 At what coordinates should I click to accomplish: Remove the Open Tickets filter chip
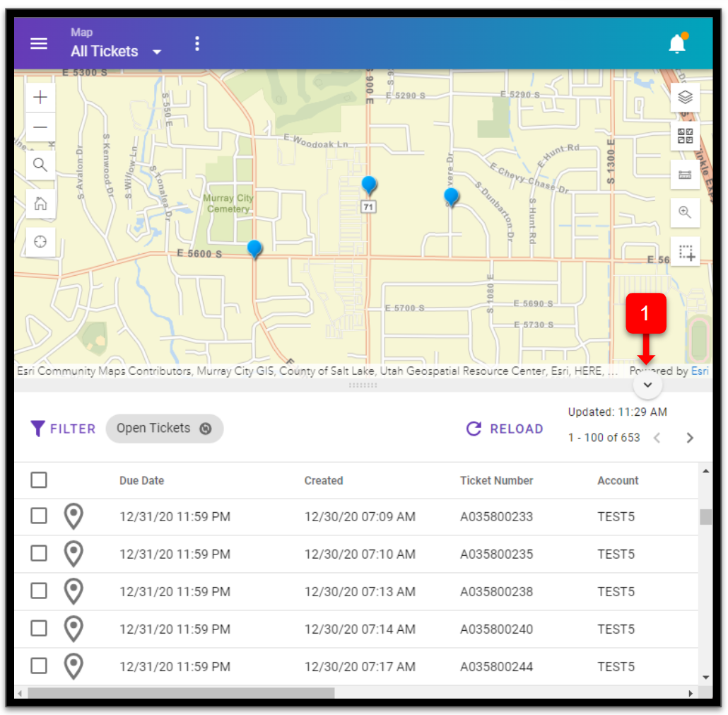pos(205,428)
